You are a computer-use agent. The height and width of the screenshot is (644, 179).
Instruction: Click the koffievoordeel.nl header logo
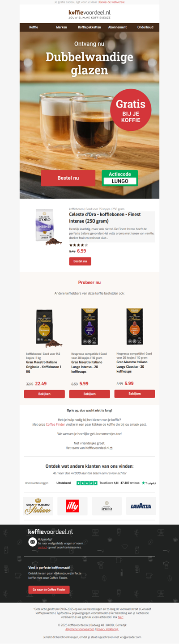(89, 14)
